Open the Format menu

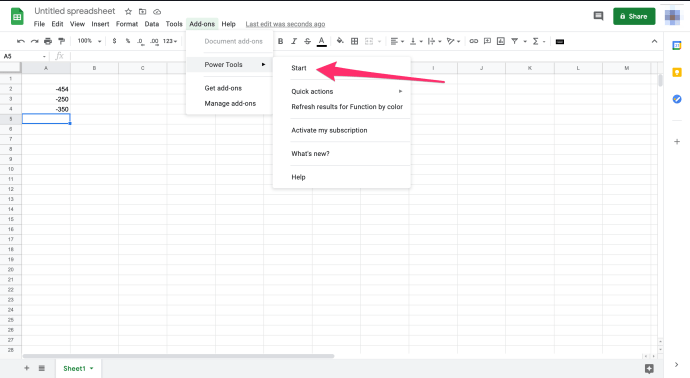pyautogui.click(x=127, y=24)
